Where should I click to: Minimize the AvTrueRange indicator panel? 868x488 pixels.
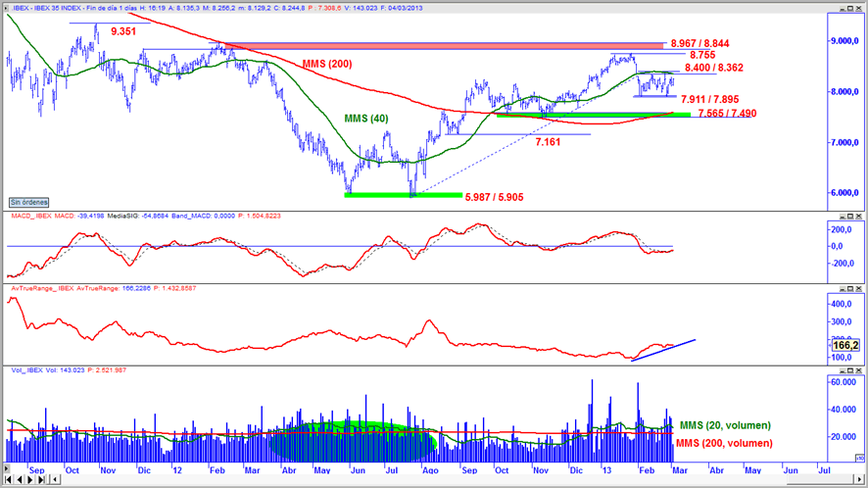[x=844, y=288]
